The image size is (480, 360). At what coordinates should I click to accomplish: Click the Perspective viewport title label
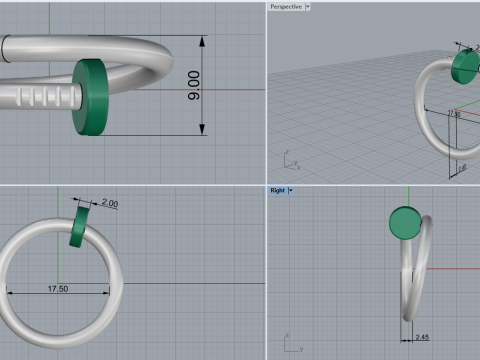pyautogui.click(x=286, y=7)
